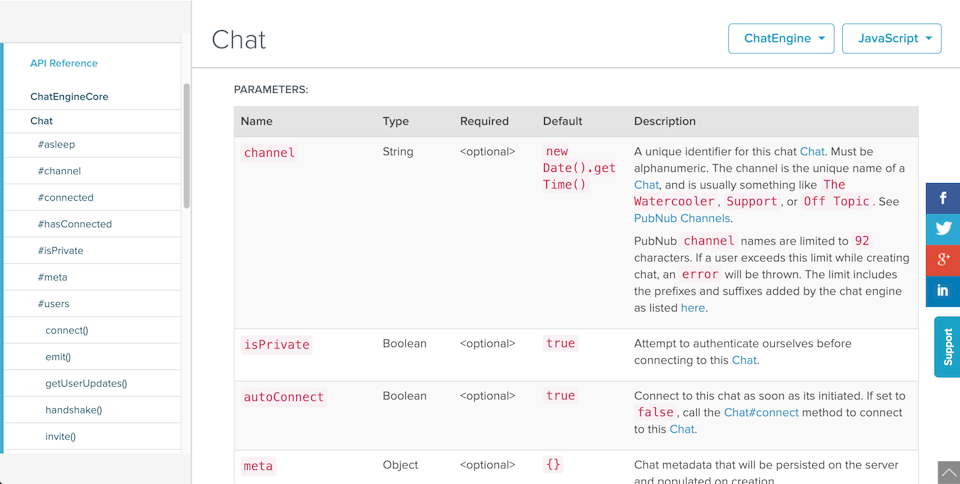This screenshot has width=960, height=484.
Task: Select ChatEngineCore in sidebar
Action: (x=69, y=97)
